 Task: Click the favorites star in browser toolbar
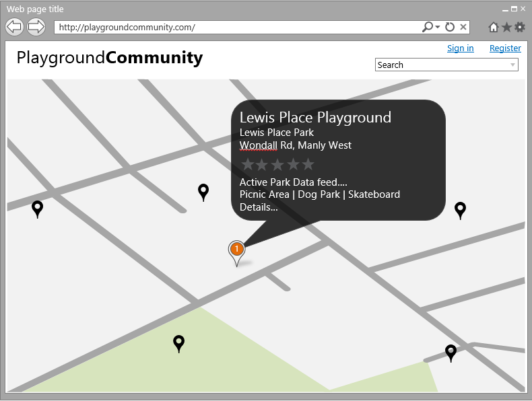(506, 28)
